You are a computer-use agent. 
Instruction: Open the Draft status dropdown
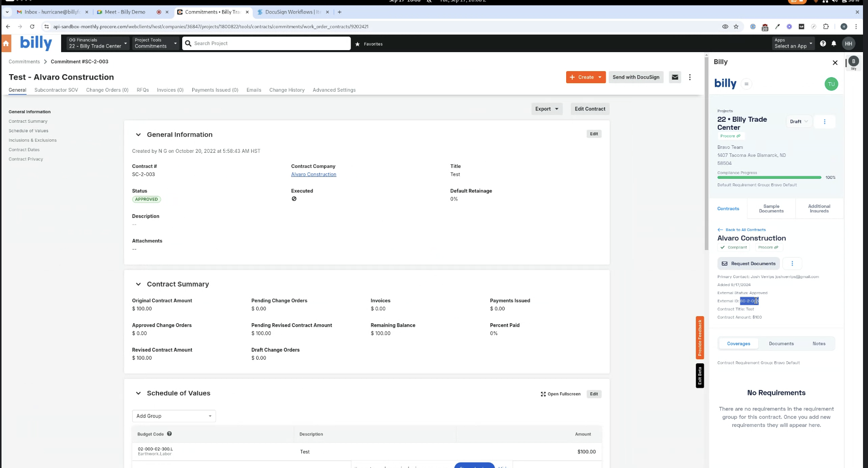point(798,121)
